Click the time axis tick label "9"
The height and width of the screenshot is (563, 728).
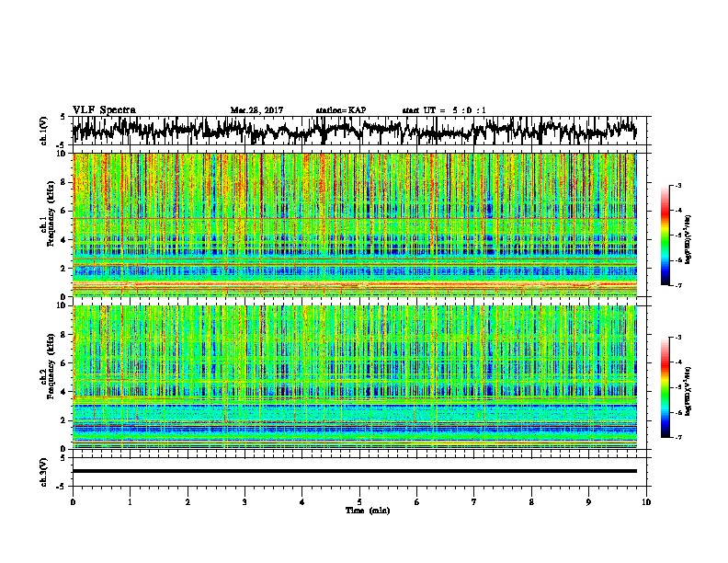tap(588, 502)
